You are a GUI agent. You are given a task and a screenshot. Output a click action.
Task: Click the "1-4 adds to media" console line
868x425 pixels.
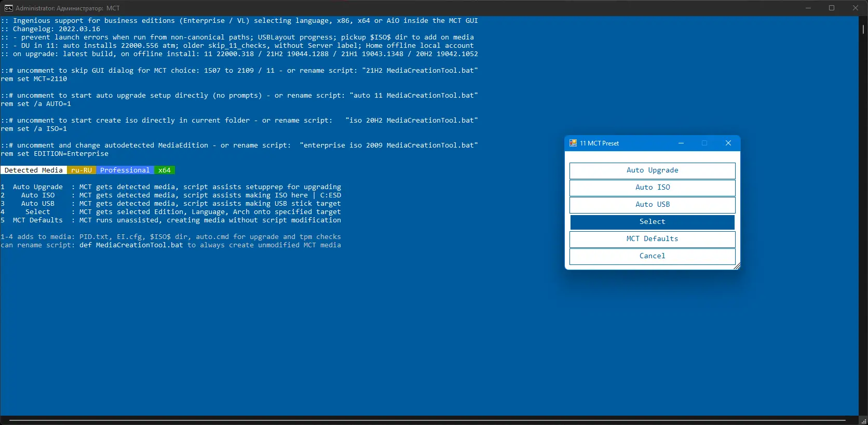[x=171, y=237]
